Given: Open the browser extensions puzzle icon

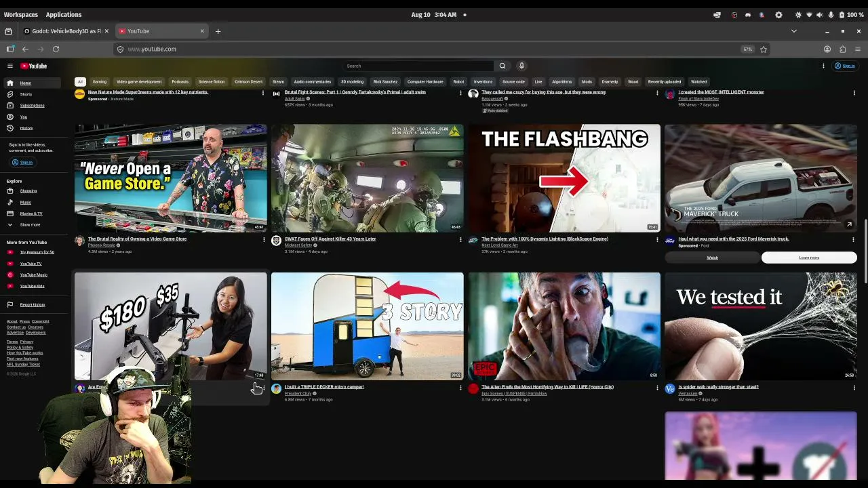Looking at the screenshot, I should pos(842,49).
